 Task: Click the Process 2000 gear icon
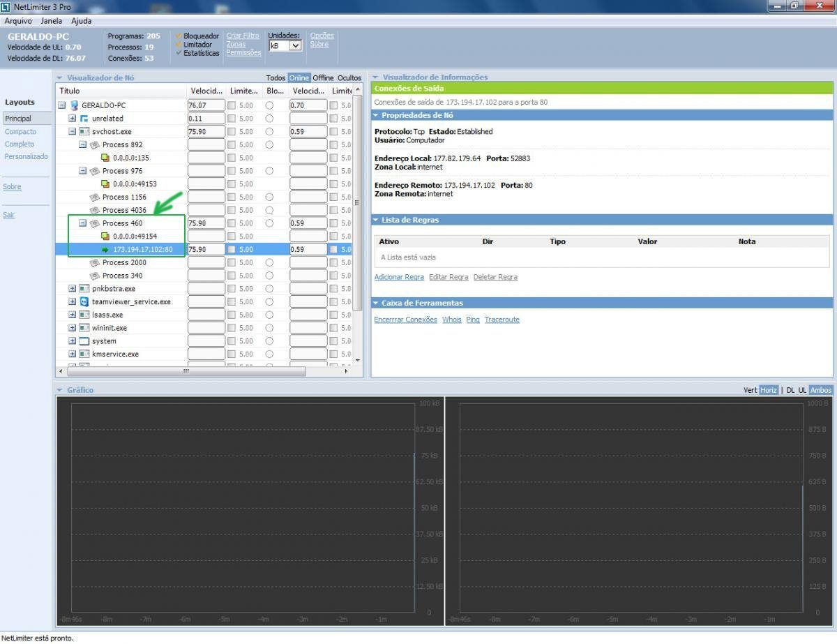pos(95,262)
